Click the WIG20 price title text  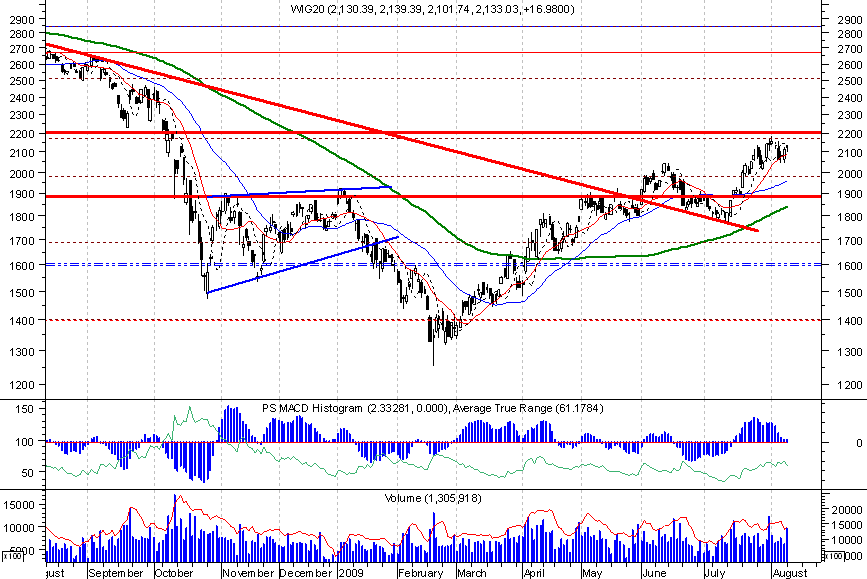[432, 9]
